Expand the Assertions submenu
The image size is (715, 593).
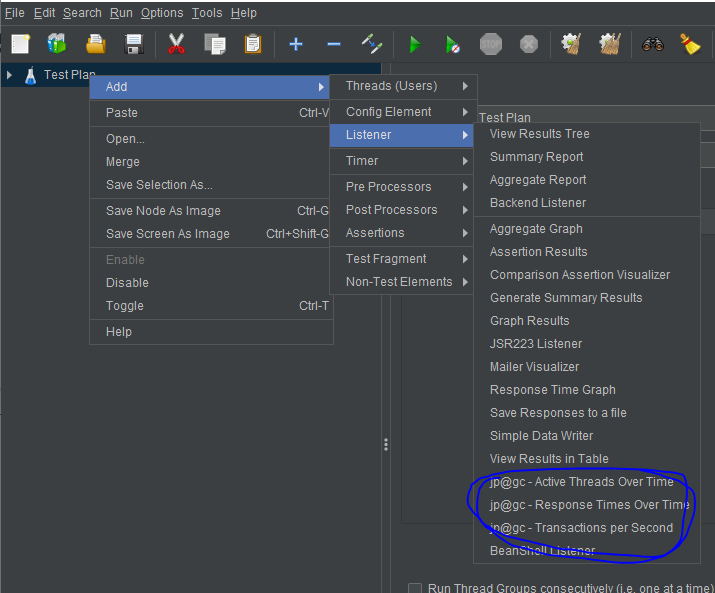pyautogui.click(x=403, y=233)
